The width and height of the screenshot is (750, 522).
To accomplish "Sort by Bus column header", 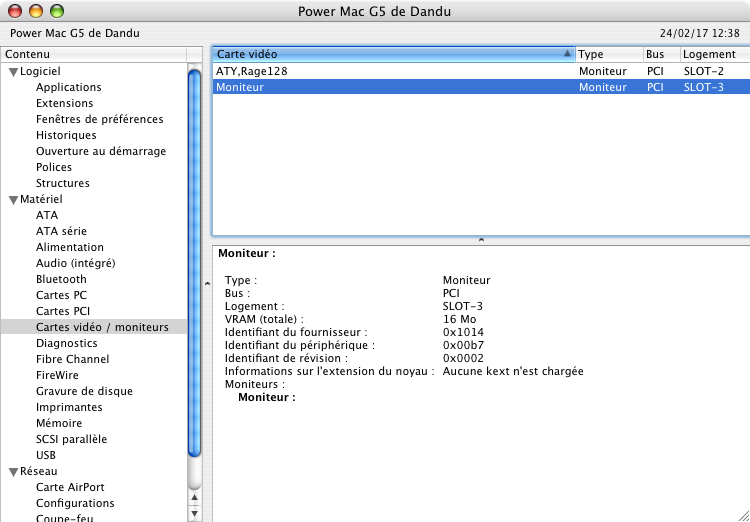I will click(662, 54).
